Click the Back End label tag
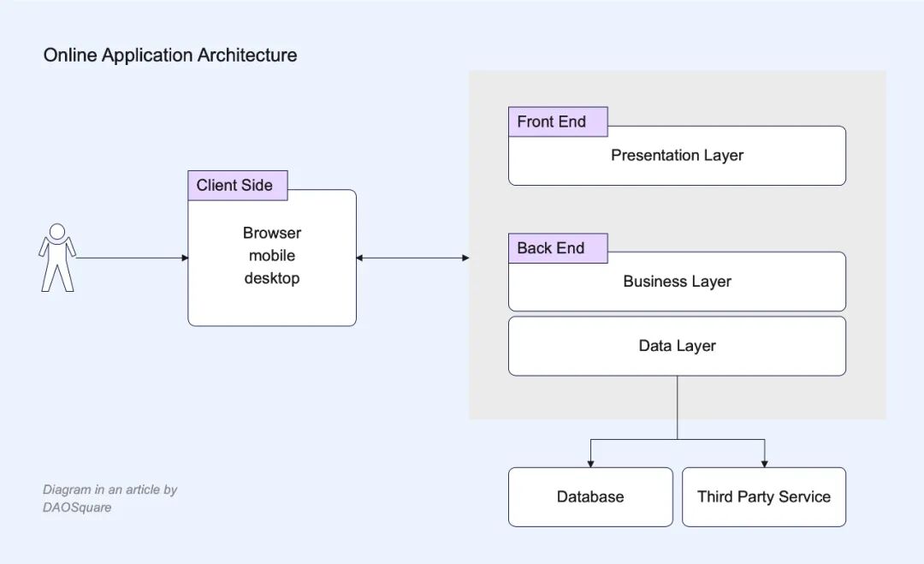Screen dimensions: 924x564 pyautogui.click(x=558, y=248)
